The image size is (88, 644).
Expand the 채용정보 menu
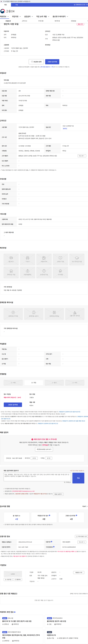point(4,17)
